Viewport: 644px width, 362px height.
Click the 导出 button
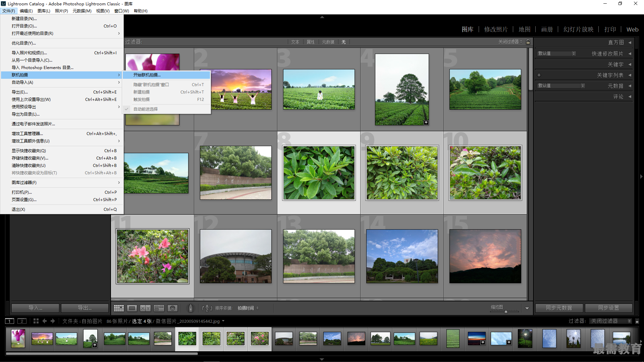85,308
